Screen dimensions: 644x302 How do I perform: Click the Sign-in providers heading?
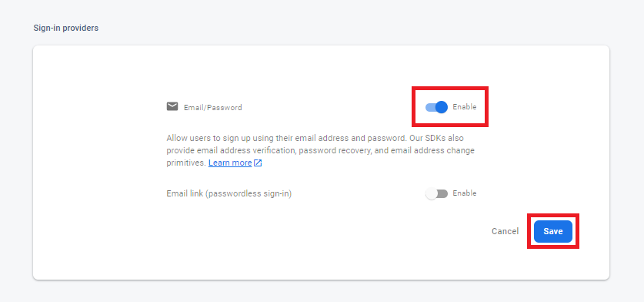coord(65,28)
